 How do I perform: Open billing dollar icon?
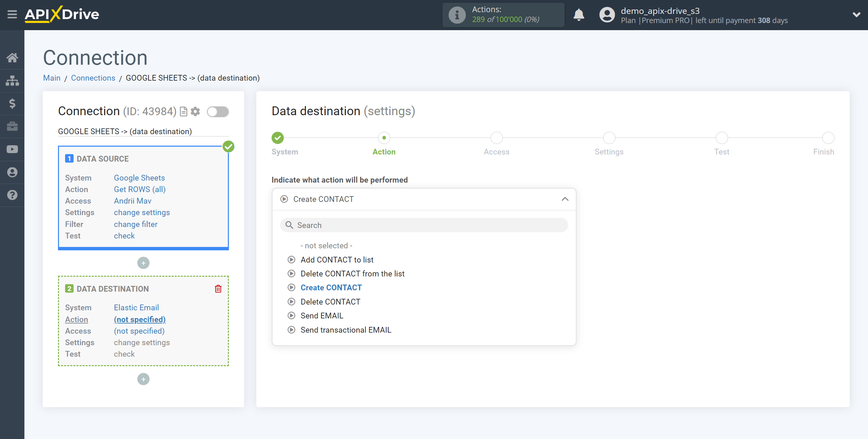pyautogui.click(x=12, y=103)
